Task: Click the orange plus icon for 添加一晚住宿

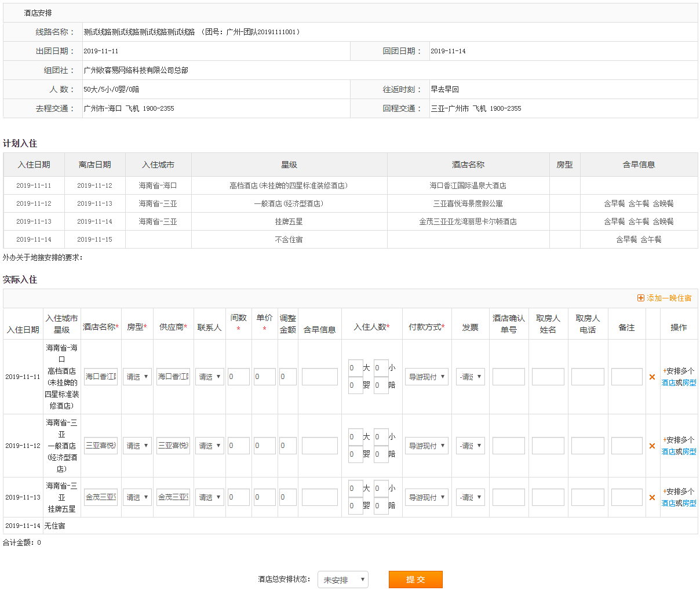Action: 640,298
